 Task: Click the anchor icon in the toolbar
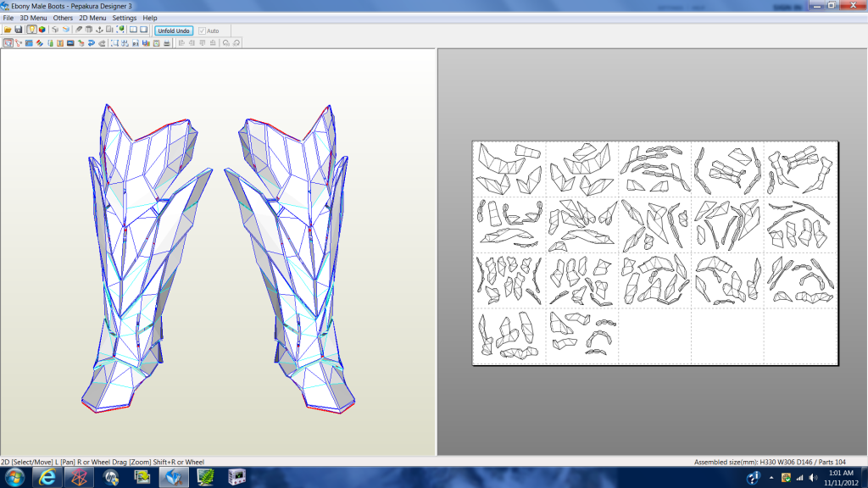point(99,30)
